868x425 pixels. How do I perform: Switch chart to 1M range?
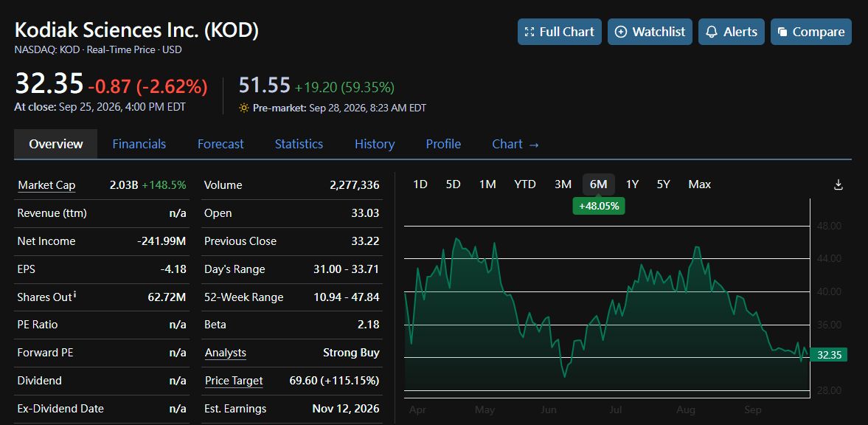487,184
